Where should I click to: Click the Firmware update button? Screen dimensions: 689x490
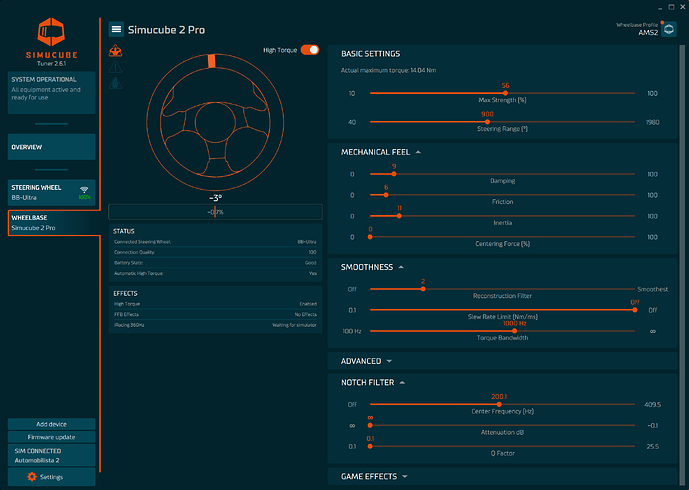pos(52,437)
